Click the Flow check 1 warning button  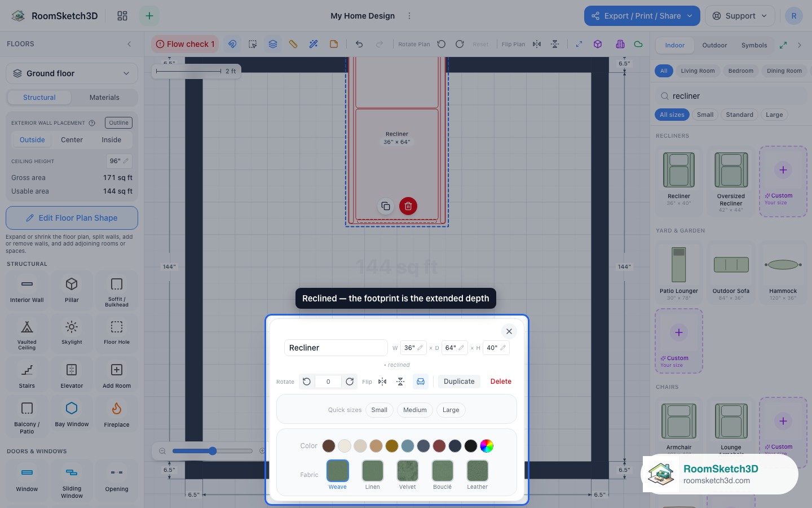pyautogui.click(x=185, y=44)
